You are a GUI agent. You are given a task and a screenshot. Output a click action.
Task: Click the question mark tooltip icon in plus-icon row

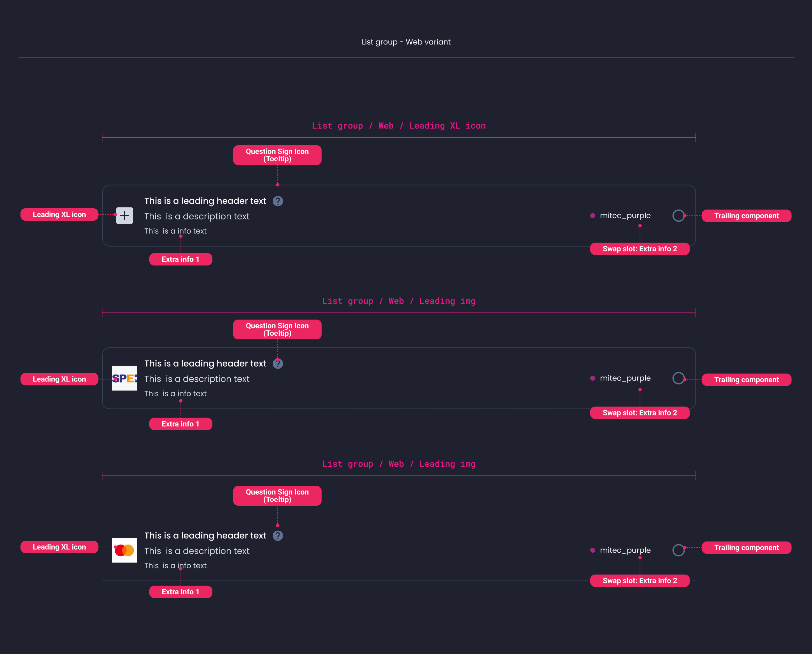pyautogui.click(x=278, y=201)
